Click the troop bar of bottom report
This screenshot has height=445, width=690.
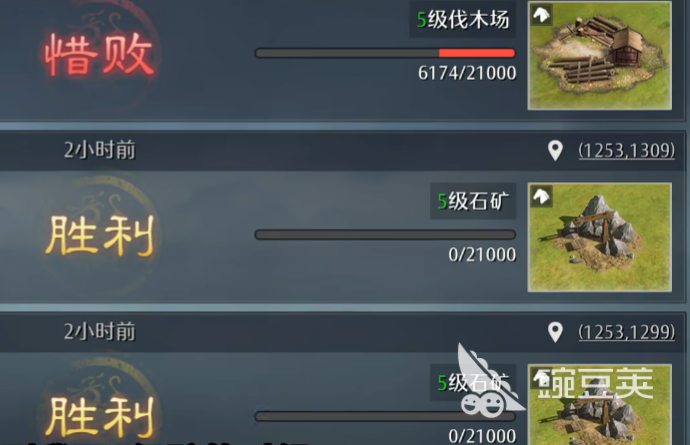coord(385,416)
